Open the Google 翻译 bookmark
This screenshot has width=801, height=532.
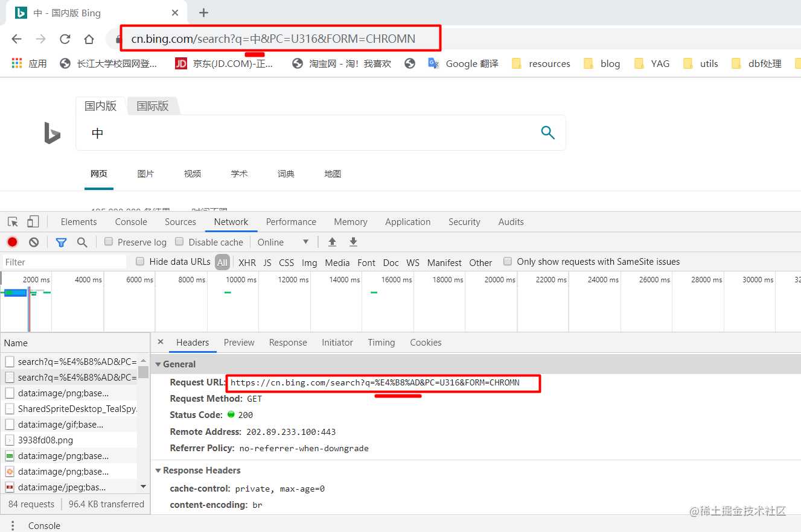pos(464,63)
